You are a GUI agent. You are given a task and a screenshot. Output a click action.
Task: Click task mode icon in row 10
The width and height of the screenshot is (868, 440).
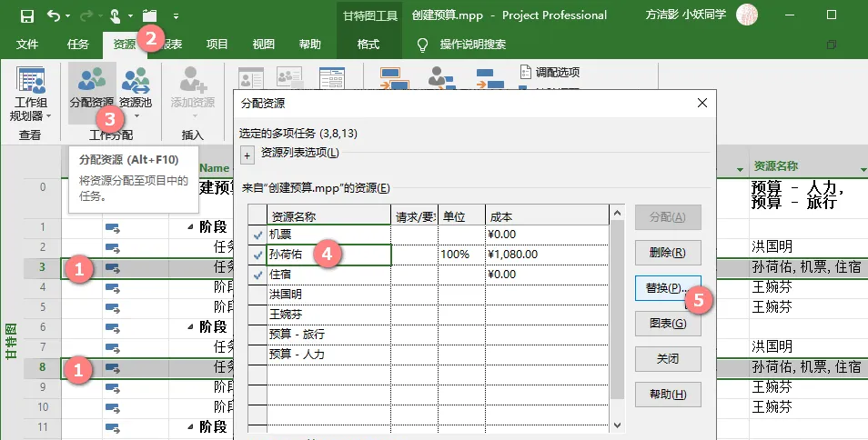click(x=113, y=407)
